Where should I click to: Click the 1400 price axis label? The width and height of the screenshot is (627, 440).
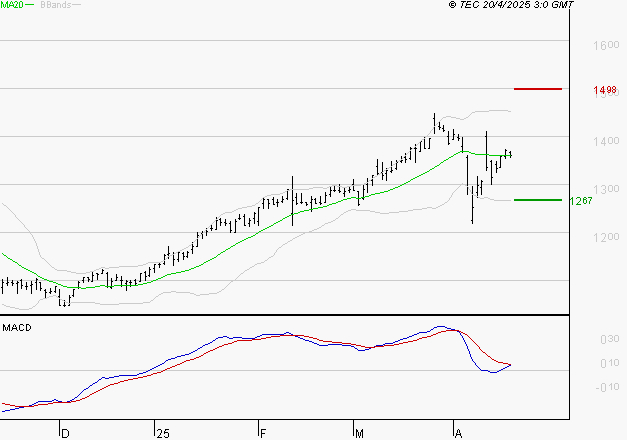tap(606, 141)
